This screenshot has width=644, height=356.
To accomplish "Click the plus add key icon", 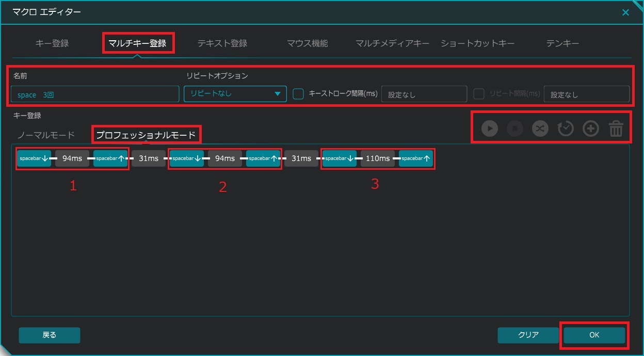I will (591, 128).
